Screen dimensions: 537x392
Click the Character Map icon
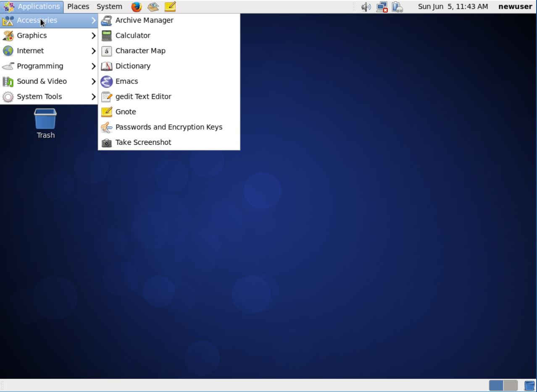pyautogui.click(x=107, y=51)
